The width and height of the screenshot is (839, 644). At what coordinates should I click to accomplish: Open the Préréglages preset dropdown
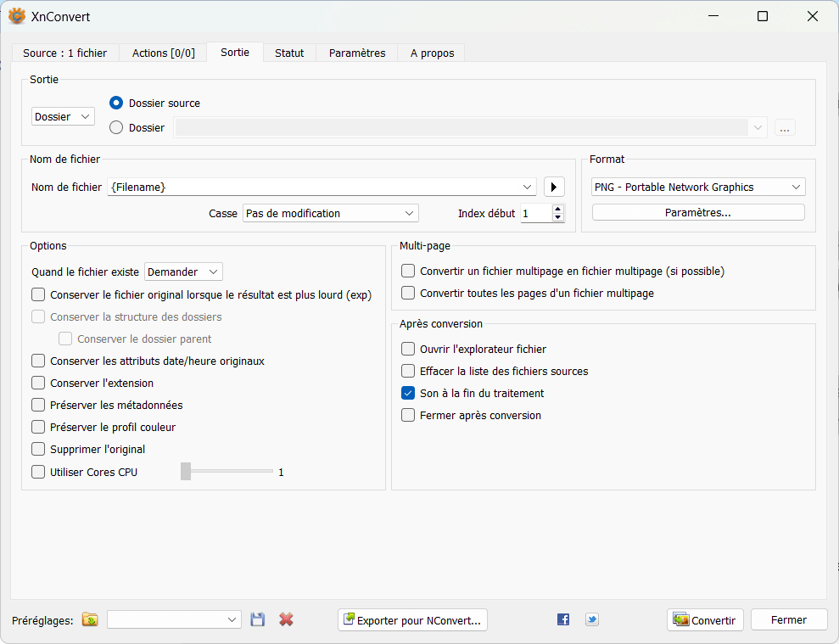[x=174, y=619]
